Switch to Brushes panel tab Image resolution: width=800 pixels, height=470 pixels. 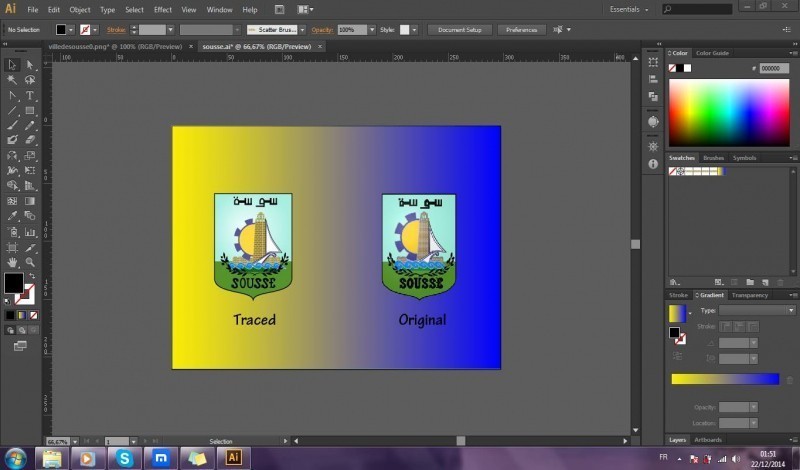[713, 158]
